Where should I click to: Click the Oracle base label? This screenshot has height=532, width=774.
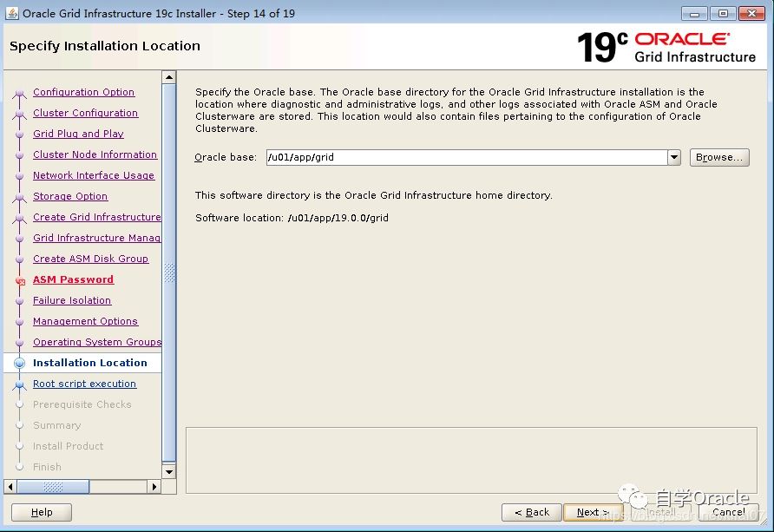pyautogui.click(x=226, y=157)
